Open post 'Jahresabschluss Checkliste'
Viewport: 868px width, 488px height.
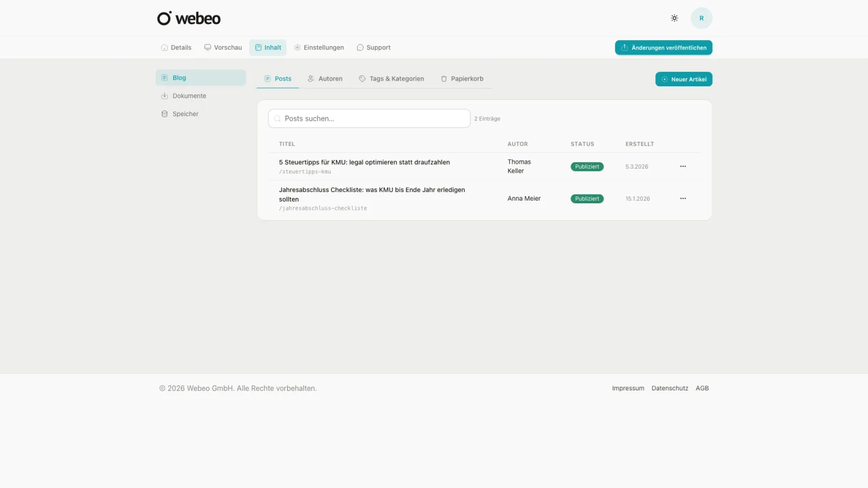coord(372,194)
